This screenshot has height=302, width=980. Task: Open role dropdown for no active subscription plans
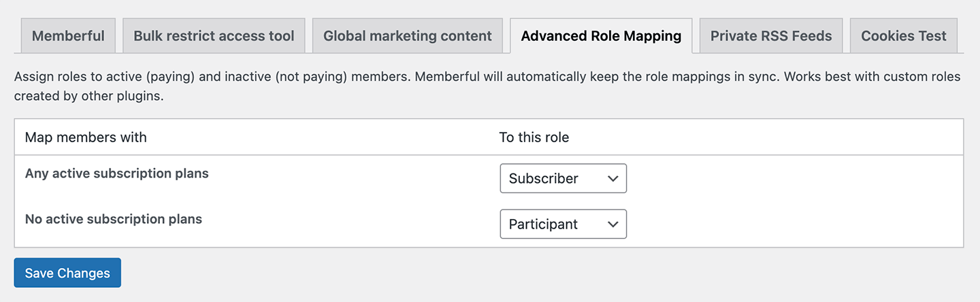(563, 224)
